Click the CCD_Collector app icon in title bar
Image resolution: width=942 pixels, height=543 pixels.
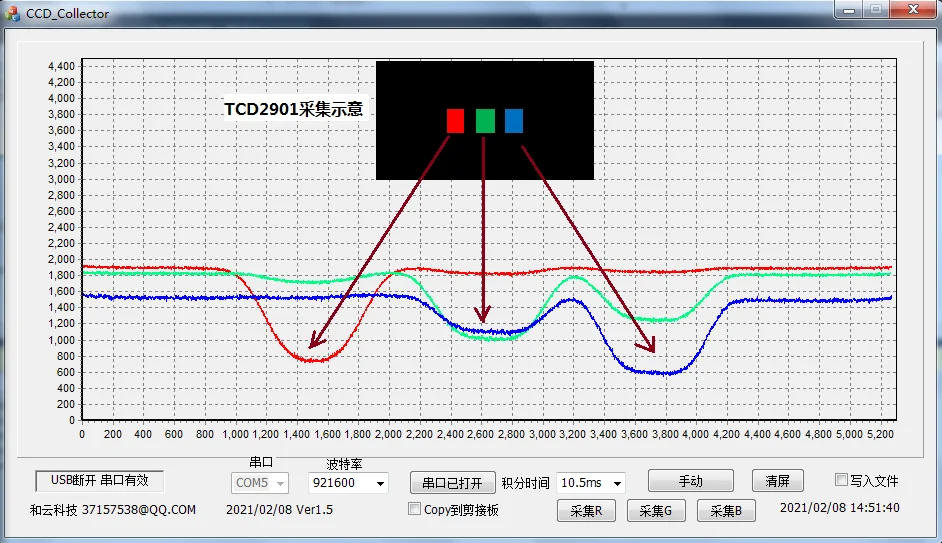tap(12, 13)
